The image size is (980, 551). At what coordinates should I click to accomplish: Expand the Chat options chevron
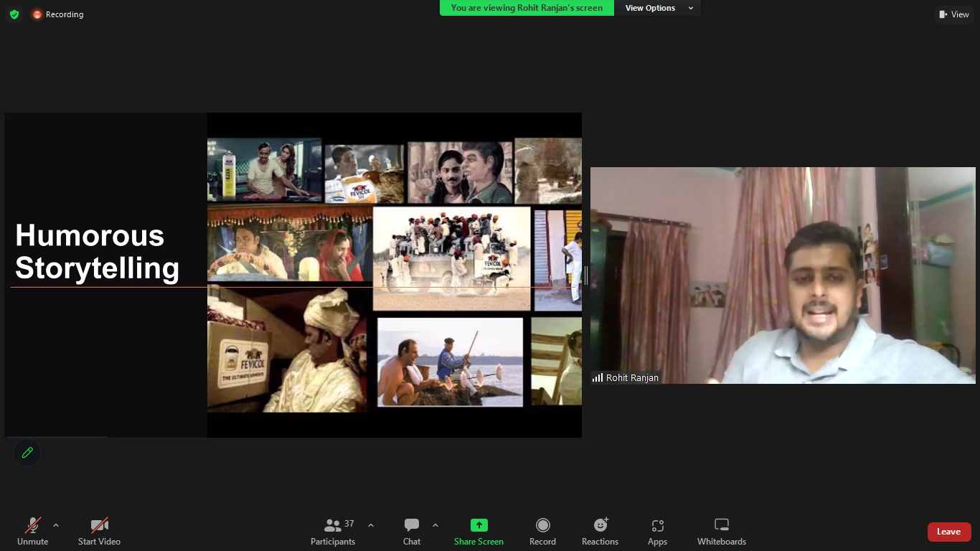(435, 525)
